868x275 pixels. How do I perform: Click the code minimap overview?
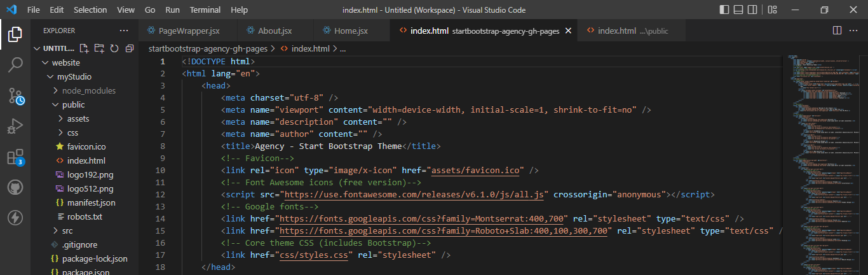(x=820, y=164)
